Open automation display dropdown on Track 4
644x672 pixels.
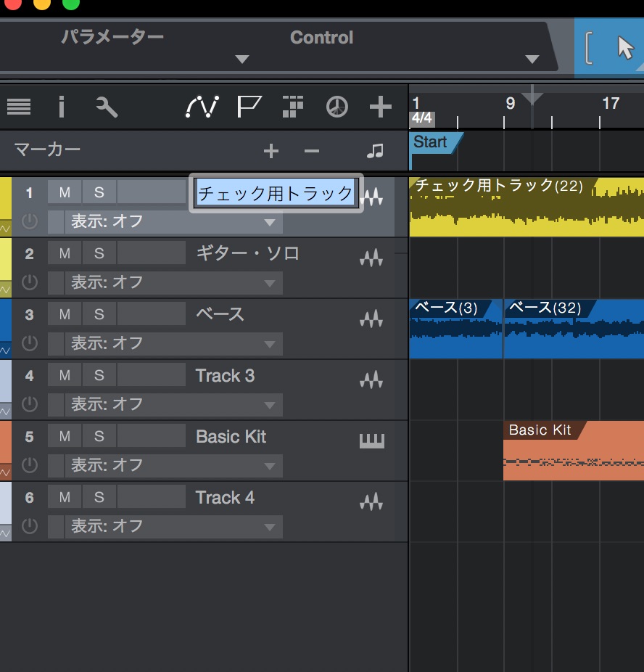(173, 526)
